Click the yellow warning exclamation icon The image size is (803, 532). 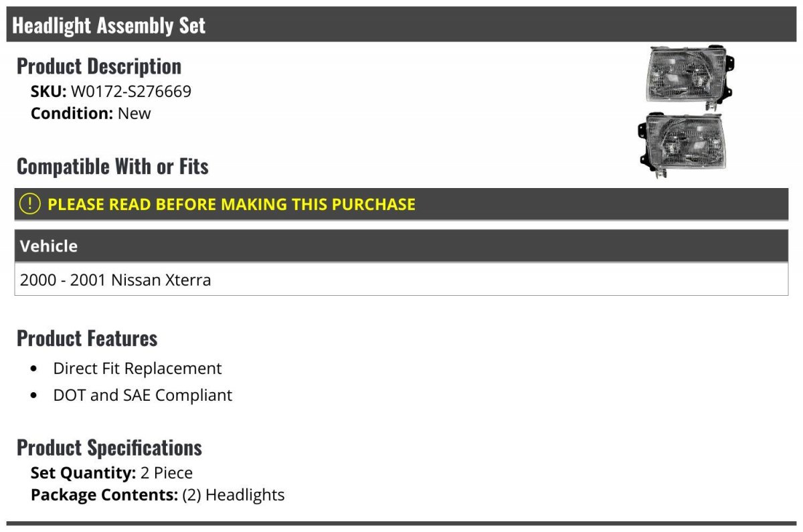[29, 203]
